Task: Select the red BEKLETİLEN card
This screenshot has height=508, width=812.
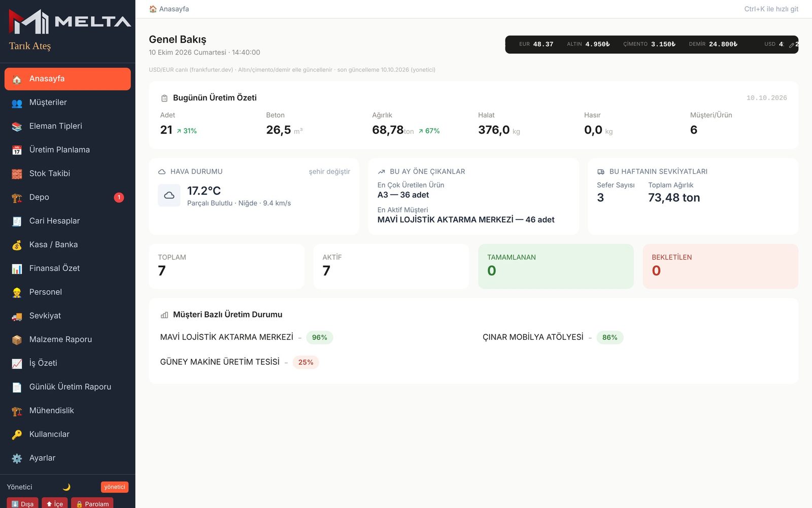Action: (720, 266)
